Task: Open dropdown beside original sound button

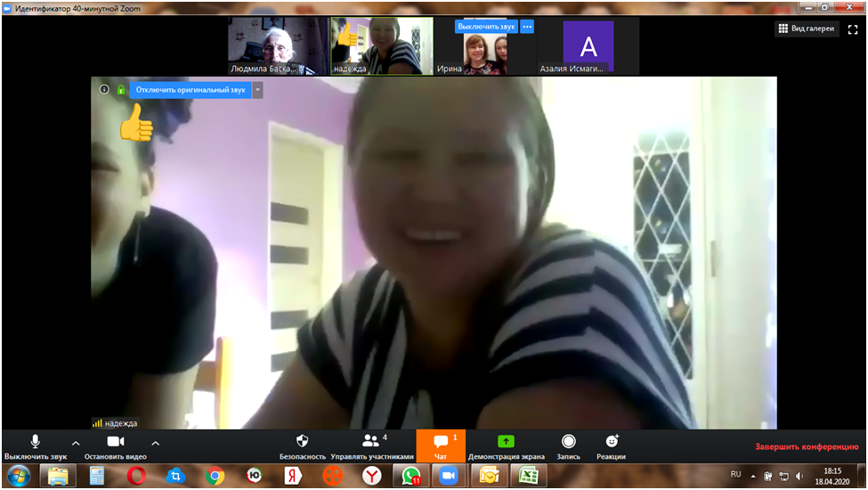Action: 258,90
